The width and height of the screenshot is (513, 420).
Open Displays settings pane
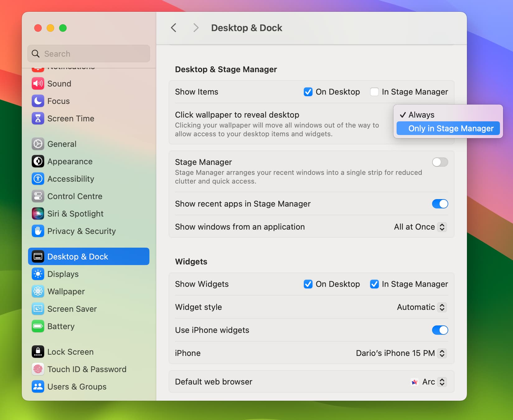click(89, 274)
